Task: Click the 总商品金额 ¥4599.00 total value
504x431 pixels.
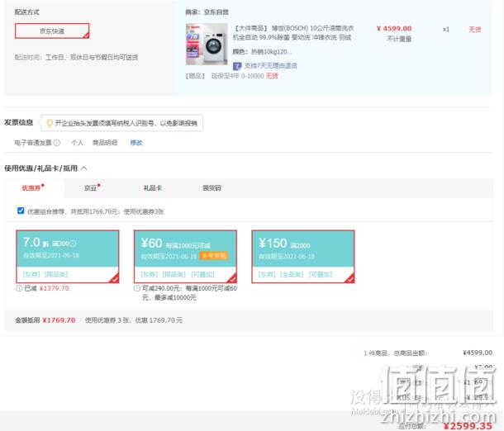Action: click(x=478, y=353)
